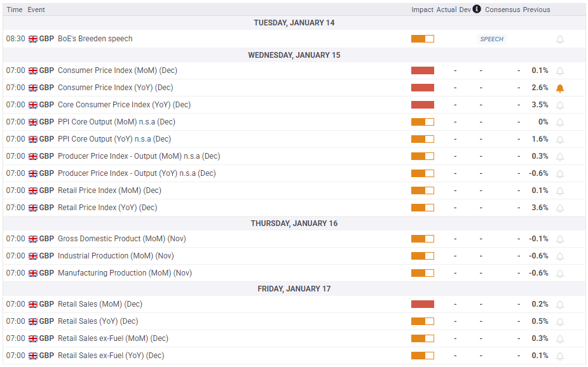The image size is (588, 367).
Task: Click bell icon for Core Consumer Price Index
Action: (560, 105)
